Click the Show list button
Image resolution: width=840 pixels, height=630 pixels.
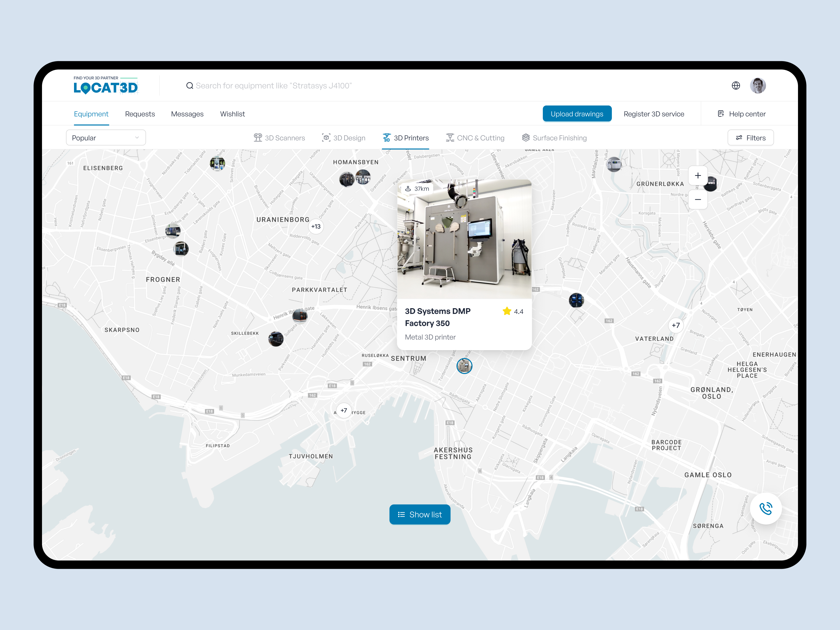click(x=420, y=514)
